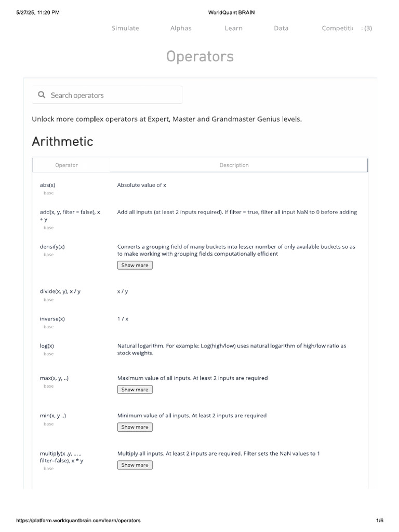This screenshot has height=532, width=399.
Task: Select the abs(x) operator entry
Action: click(47, 185)
